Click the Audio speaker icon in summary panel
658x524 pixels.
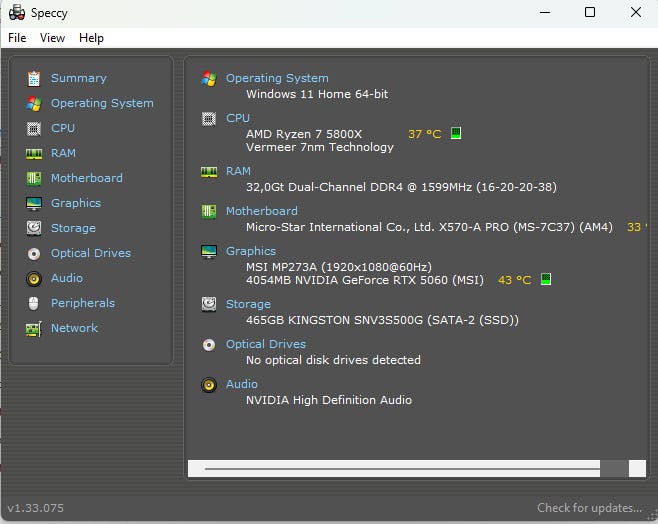click(209, 385)
